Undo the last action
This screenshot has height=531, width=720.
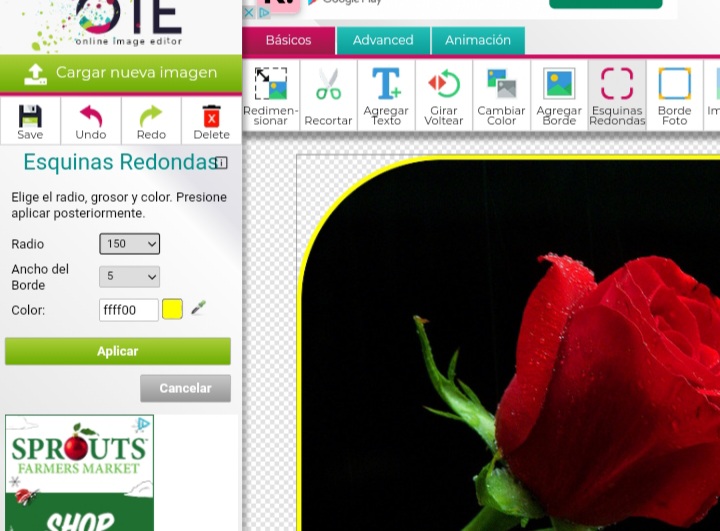tap(90, 121)
